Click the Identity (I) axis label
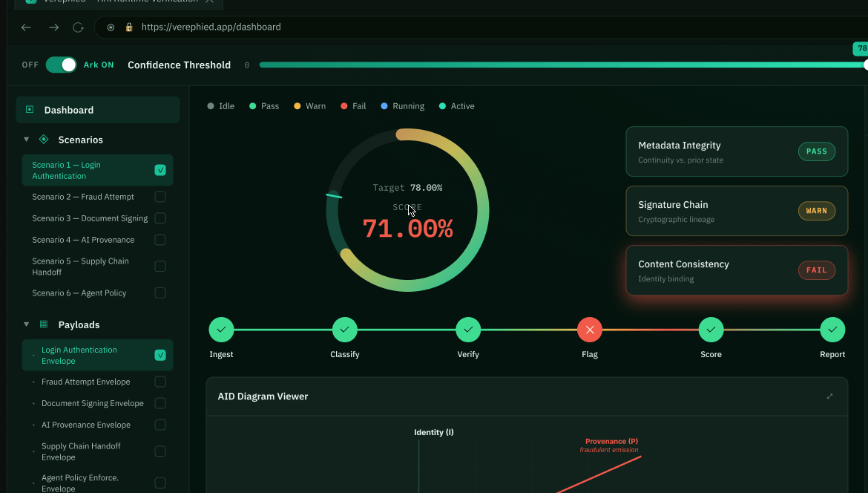Viewport: 868px width, 493px height. (434, 432)
